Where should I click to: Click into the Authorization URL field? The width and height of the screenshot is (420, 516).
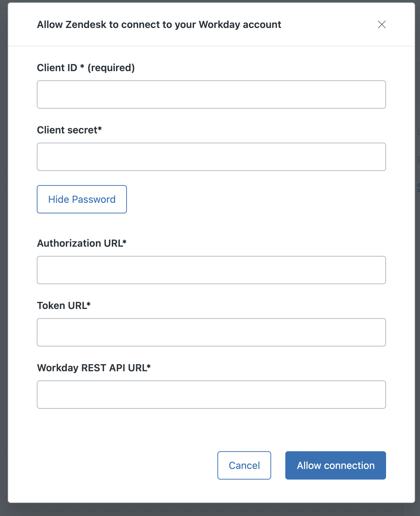click(x=211, y=270)
